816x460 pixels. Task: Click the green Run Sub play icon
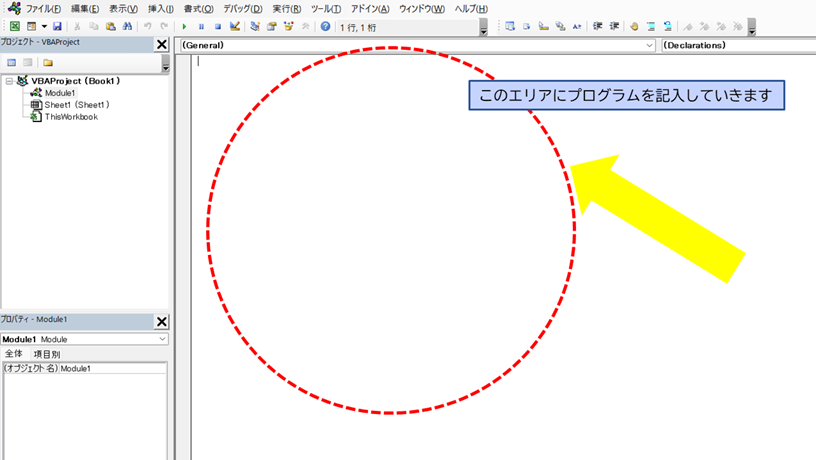click(x=186, y=26)
